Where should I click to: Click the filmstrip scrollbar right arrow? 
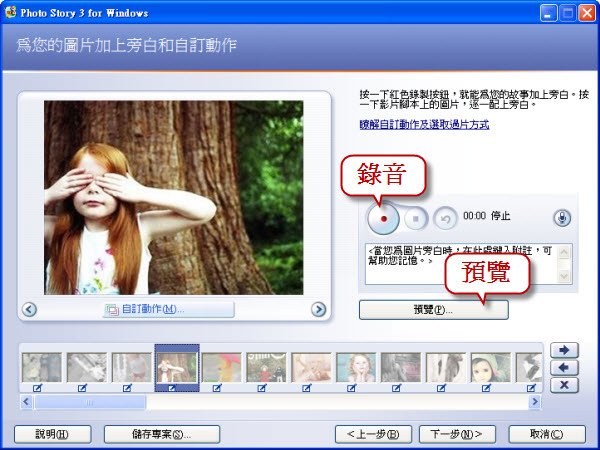point(535,402)
